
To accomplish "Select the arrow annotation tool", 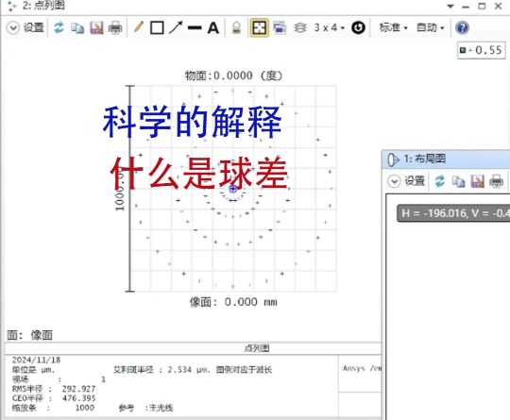I will [x=176, y=27].
